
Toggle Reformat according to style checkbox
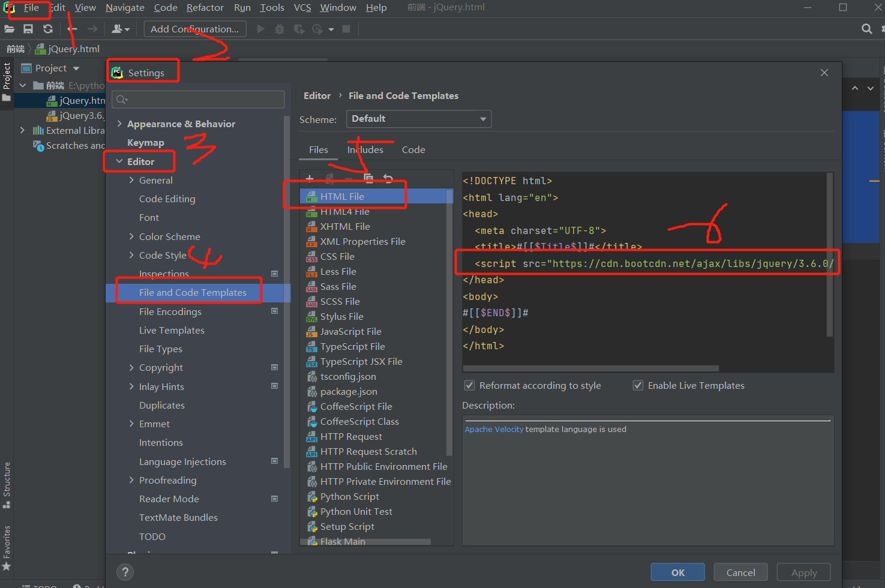pos(469,385)
